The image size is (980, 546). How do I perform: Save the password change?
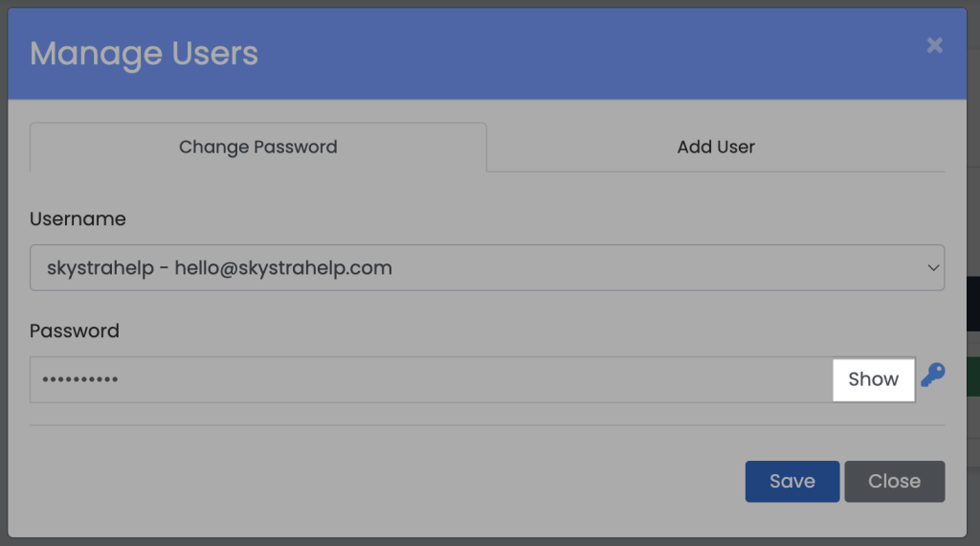(x=791, y=481)
